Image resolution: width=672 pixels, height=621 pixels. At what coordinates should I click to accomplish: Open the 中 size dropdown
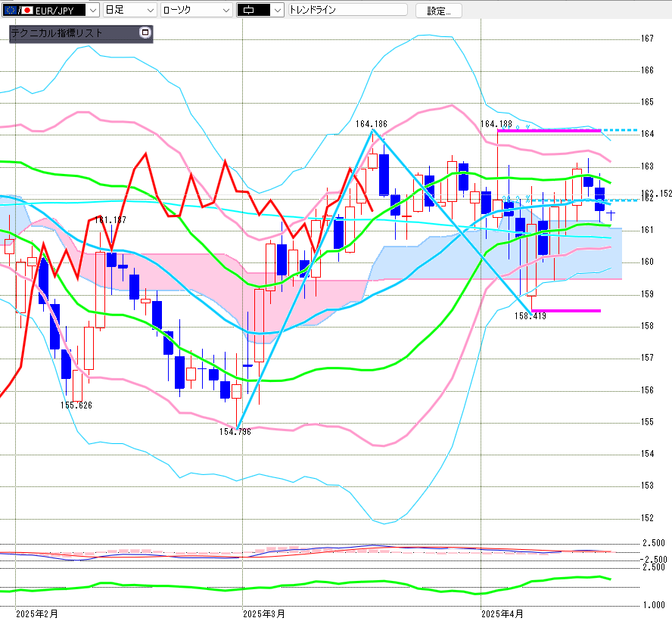click(260, 10)
